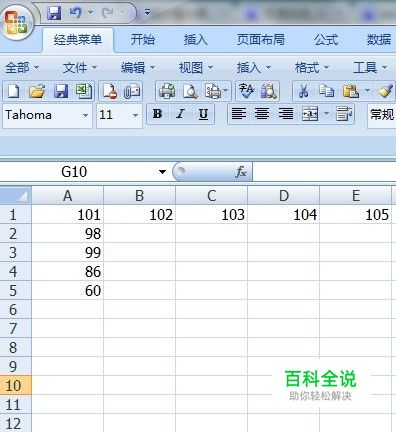Click the Excel save-as workbook icon
This screenshot has height=432, width=396.
point(84,91)
